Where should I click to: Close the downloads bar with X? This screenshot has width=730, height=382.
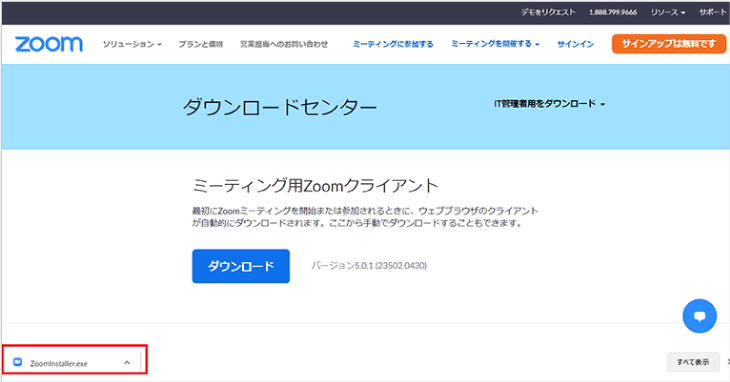pyautogui.click(x=728, y=362)
